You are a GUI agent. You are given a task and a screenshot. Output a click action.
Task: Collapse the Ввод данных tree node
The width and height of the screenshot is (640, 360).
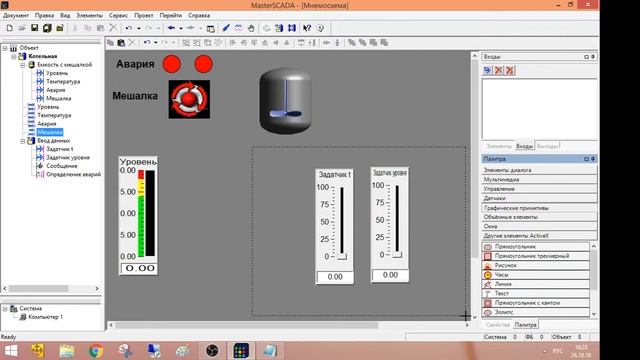[23, 141]
